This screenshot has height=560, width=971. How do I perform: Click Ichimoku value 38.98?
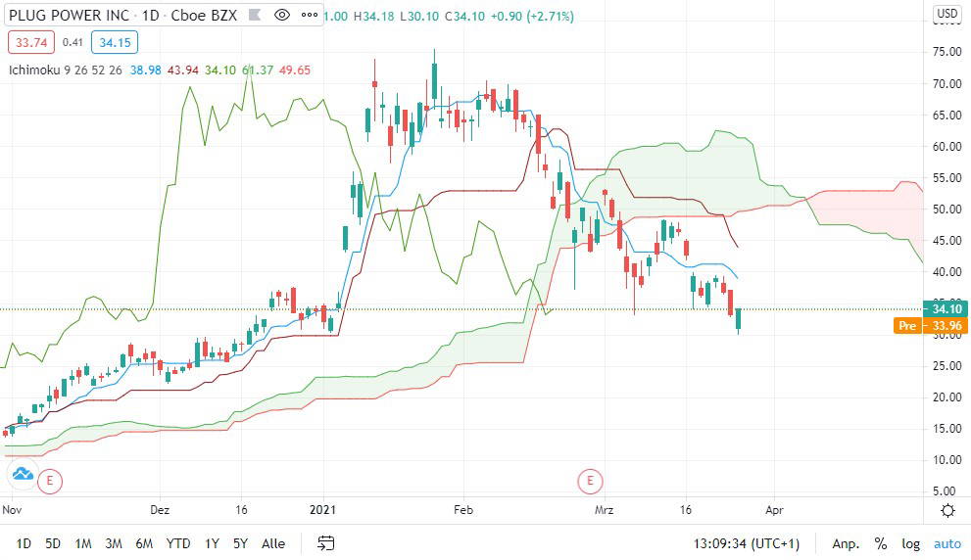click(146, 70)
